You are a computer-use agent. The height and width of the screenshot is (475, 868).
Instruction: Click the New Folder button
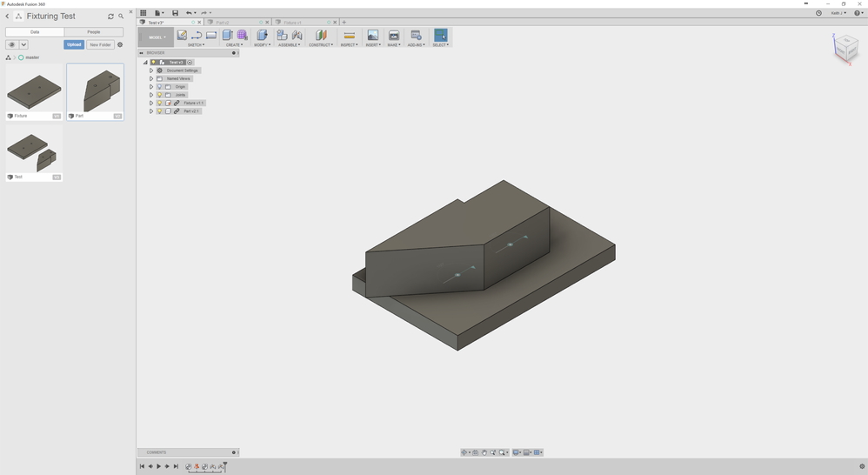tap(100, 45)
